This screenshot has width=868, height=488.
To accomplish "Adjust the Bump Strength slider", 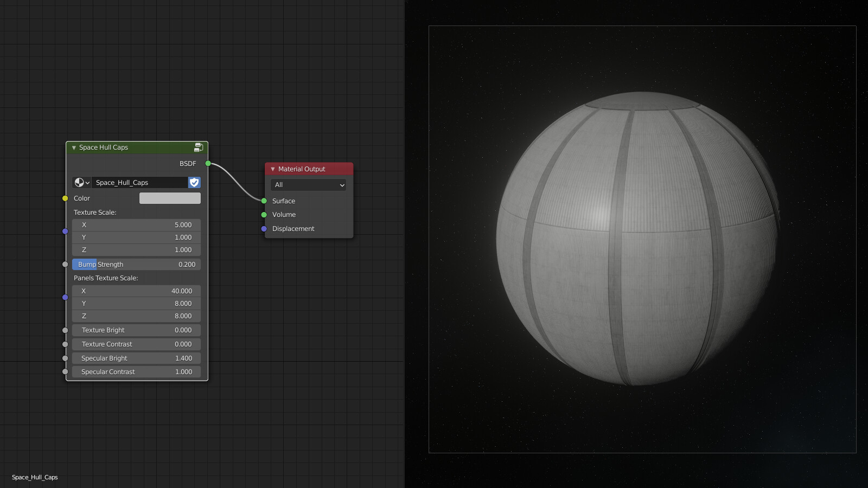I will pos(136,264).
